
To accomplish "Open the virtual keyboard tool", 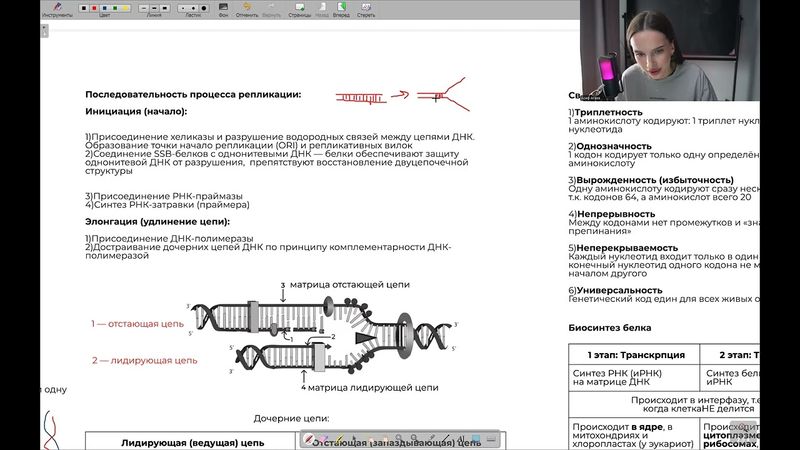I will (491, 439).
